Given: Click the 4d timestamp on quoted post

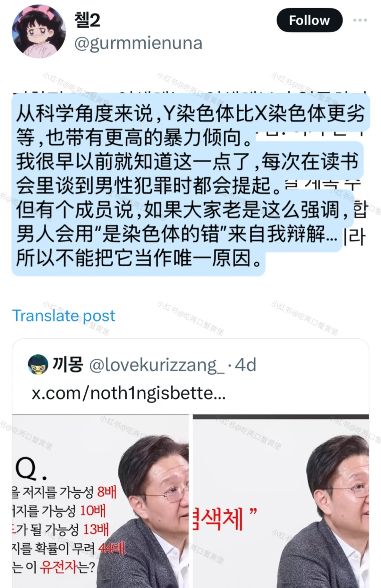Looking at the screenshot, I should (246, 365).
